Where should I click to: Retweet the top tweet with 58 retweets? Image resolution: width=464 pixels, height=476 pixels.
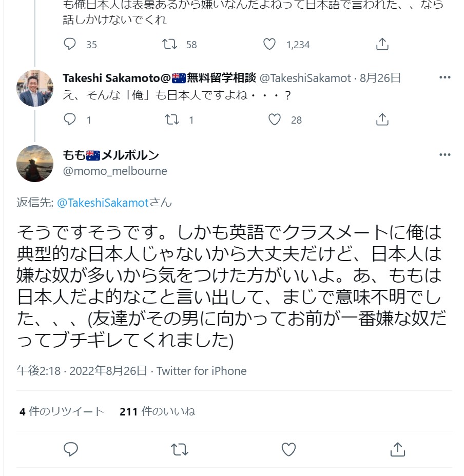click(169, 45)
